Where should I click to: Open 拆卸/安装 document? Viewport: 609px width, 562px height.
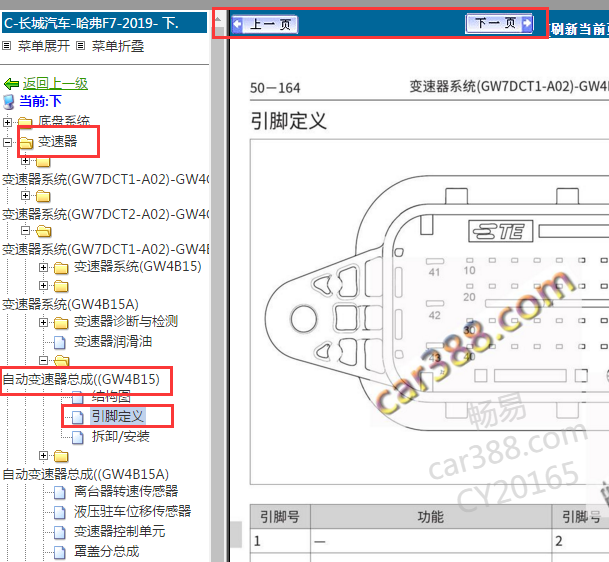[121, 436]
